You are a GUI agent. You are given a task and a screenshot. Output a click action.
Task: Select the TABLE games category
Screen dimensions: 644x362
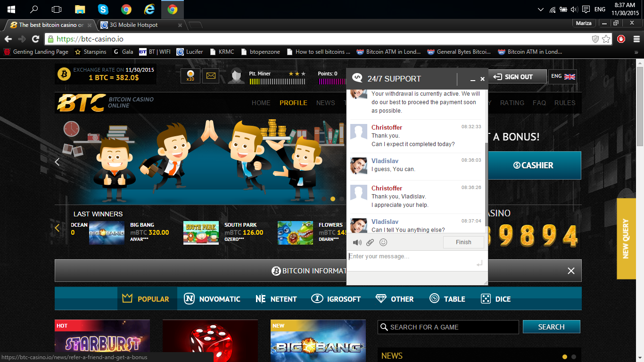447,299
